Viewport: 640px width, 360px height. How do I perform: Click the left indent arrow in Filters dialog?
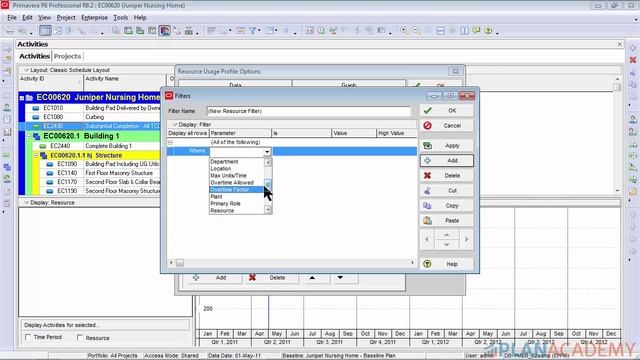pos(427,239)
